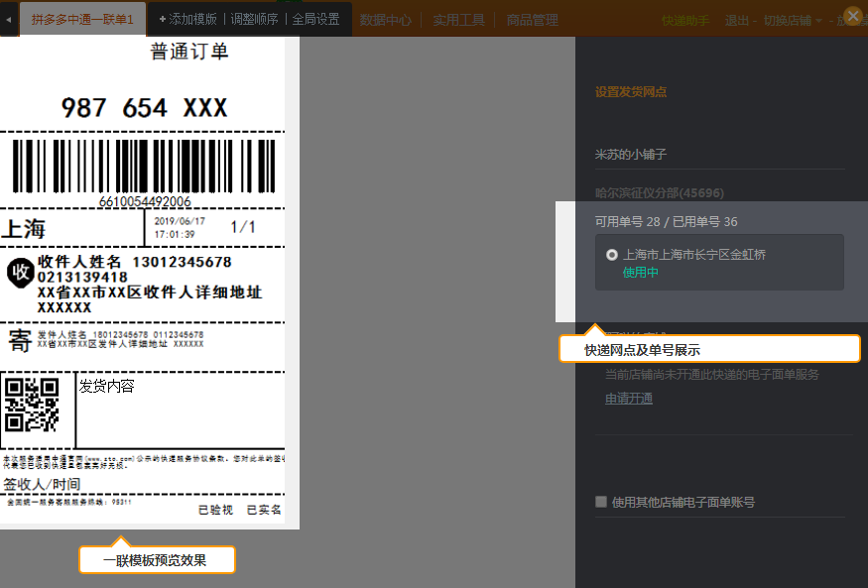This screenshot has width=868, height=588.
Task: Click the 申请开通 link
Action: pyautogui.click(x=629, y=399)
